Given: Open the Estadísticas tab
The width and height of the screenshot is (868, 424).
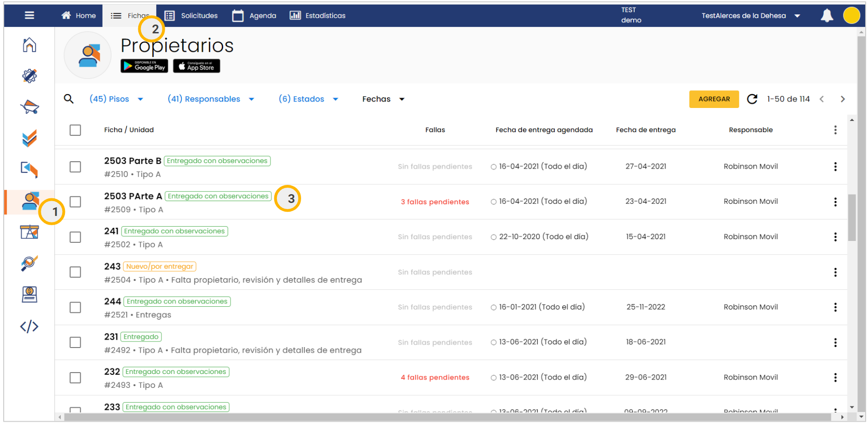Looking at the screenshot, I should click(x=318, y=16).
